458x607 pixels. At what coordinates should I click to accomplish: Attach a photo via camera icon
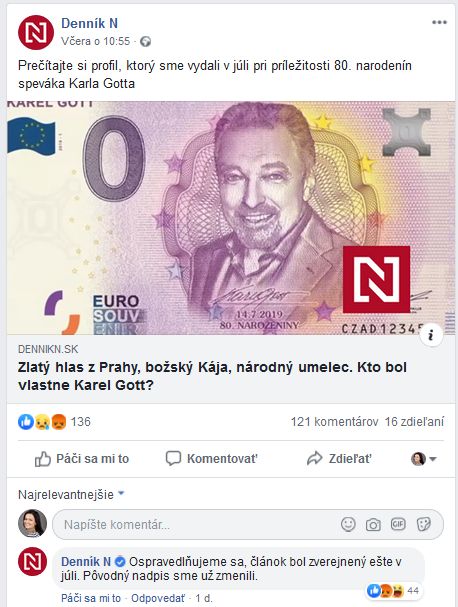(373, 525)
